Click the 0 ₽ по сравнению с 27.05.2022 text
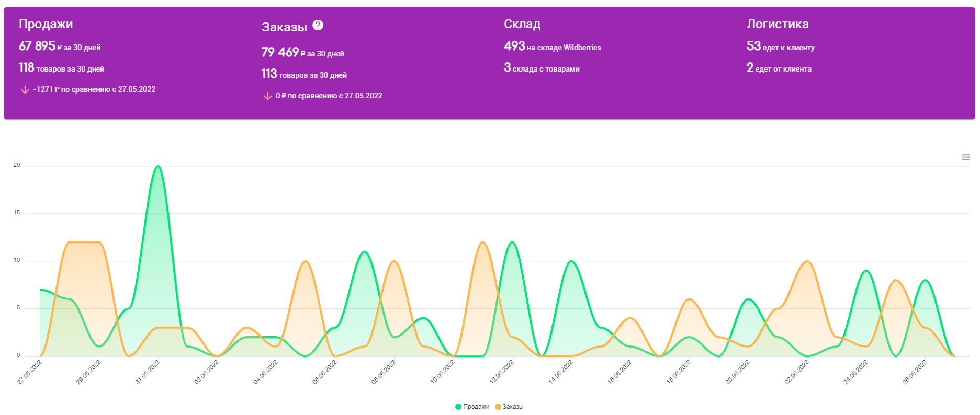The height and width of the screenshot is (415, 980). click(329, 96)
